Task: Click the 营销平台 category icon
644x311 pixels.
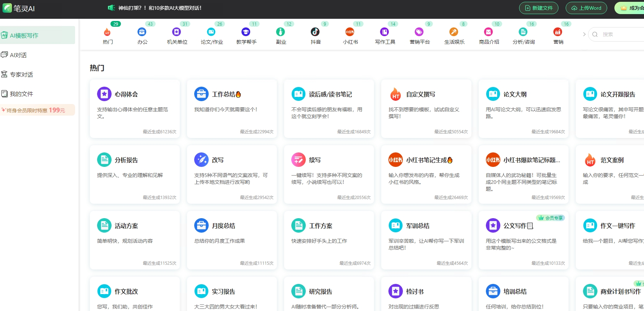Action: 419,32
